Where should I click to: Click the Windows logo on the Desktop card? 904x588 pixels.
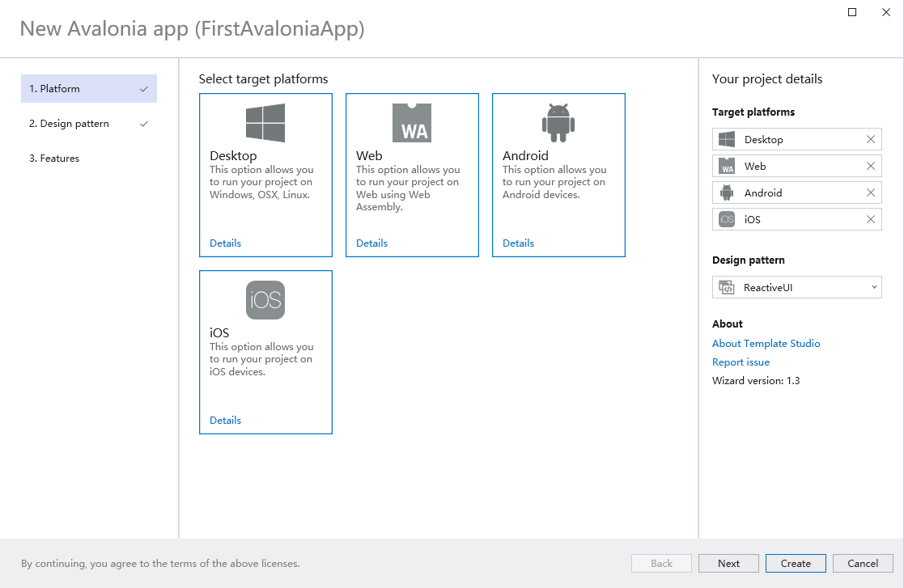point(265,123)
